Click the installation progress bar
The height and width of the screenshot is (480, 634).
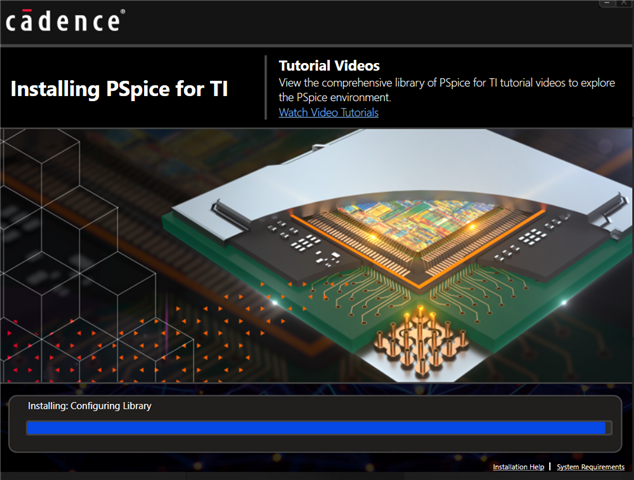point(319,428)
